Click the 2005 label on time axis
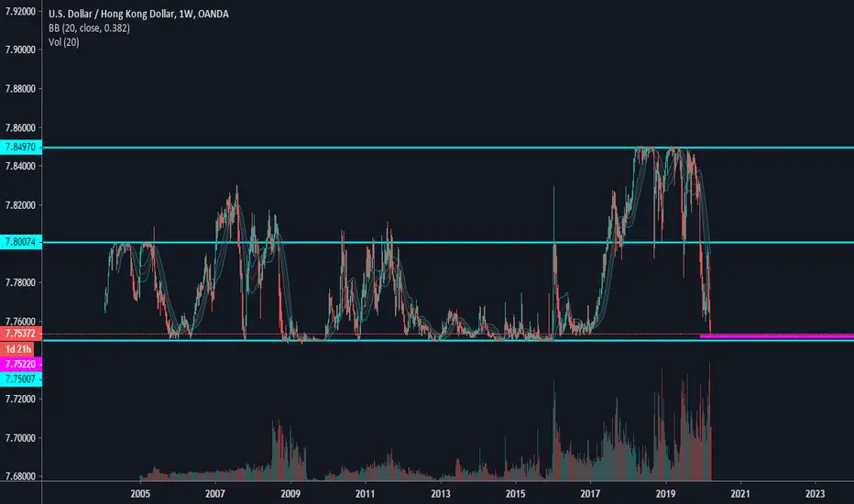Screen dimensions: 854x504 (140, 494)
